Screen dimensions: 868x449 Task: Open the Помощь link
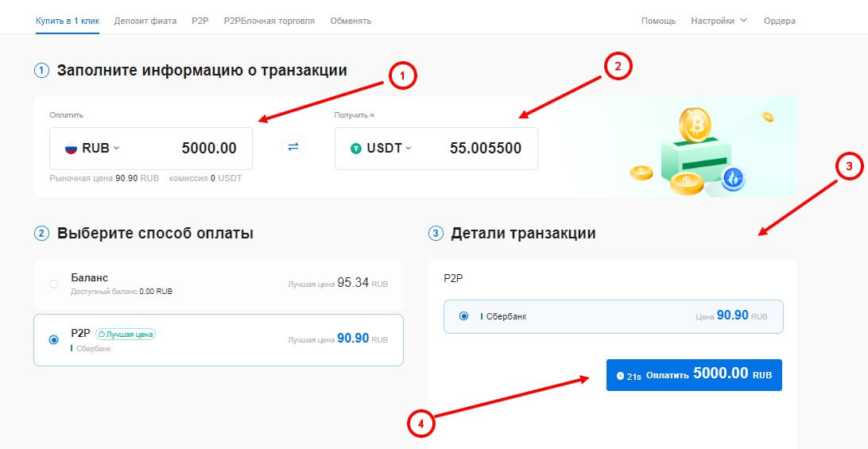[x=658, y=21]
